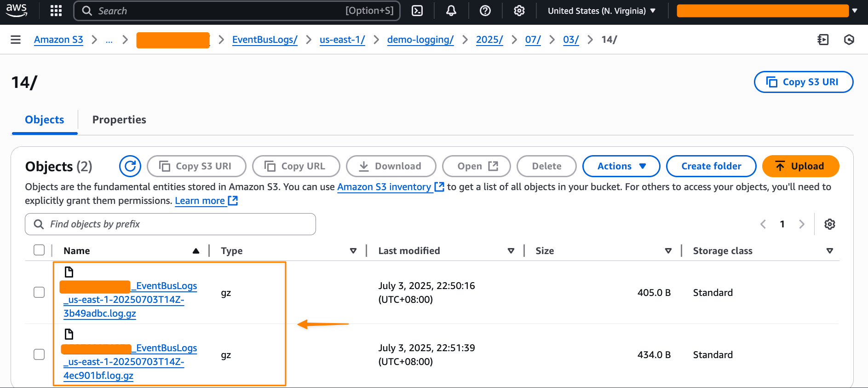Screen dimensions: 868x388
Task: Navigate to EventBusLogs/ breadcrumb
Action: pyautogui.click(x=265, y=40)
